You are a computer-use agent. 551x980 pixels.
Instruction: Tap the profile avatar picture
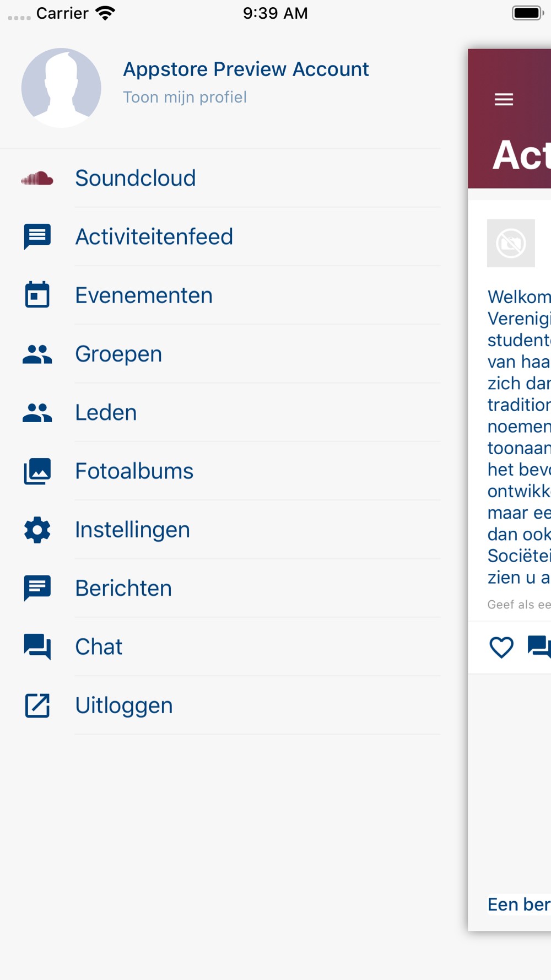point(61,88)
